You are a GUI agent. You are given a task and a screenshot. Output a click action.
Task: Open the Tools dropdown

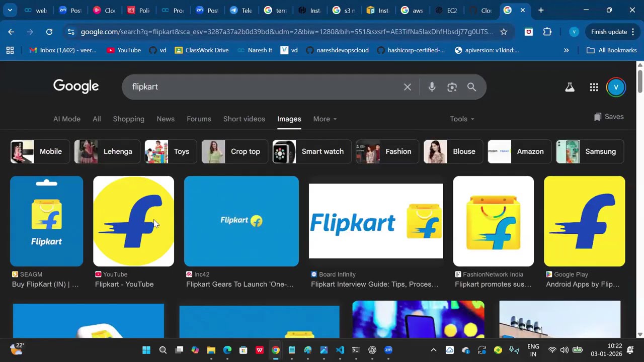462,119
